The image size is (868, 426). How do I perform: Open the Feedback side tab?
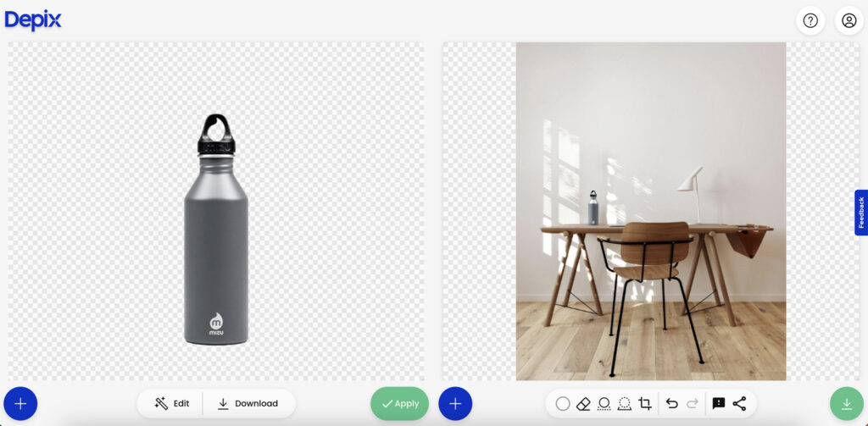point(861,213)
